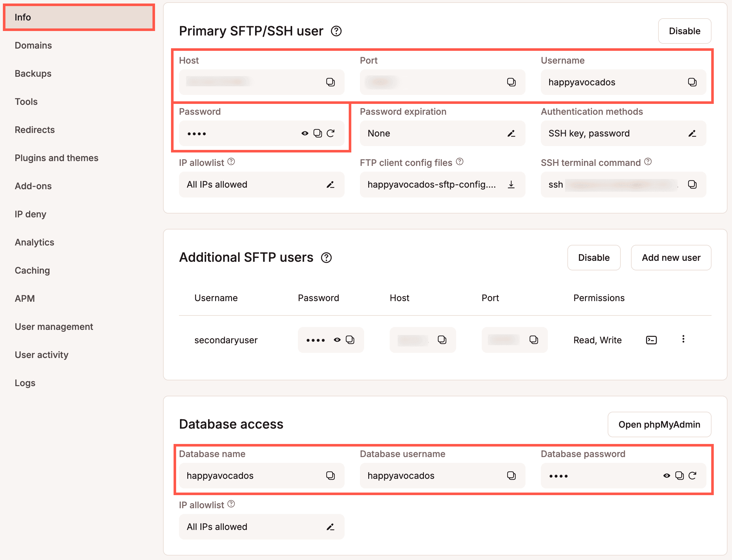Copy the SSH terminal command
This screenshot has width=732, height=560.
tap(693, 185)
